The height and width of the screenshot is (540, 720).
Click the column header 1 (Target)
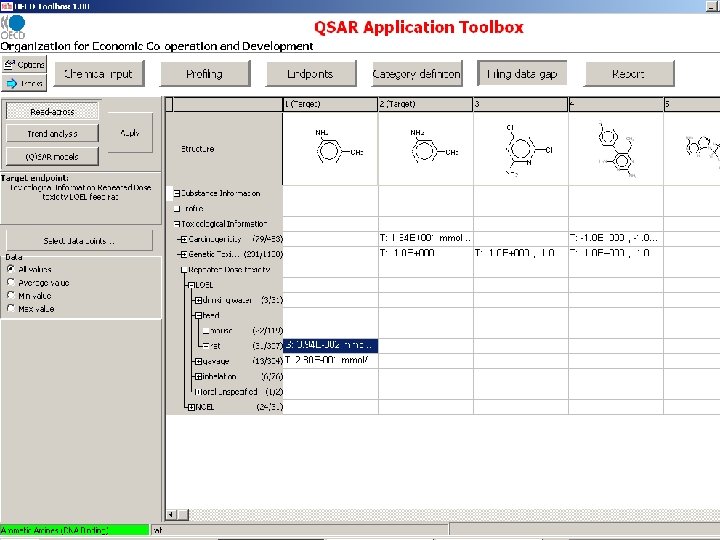coord(330,104)
